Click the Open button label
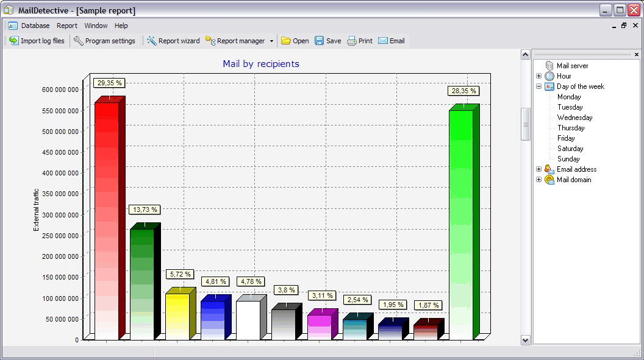 point(301,41)
